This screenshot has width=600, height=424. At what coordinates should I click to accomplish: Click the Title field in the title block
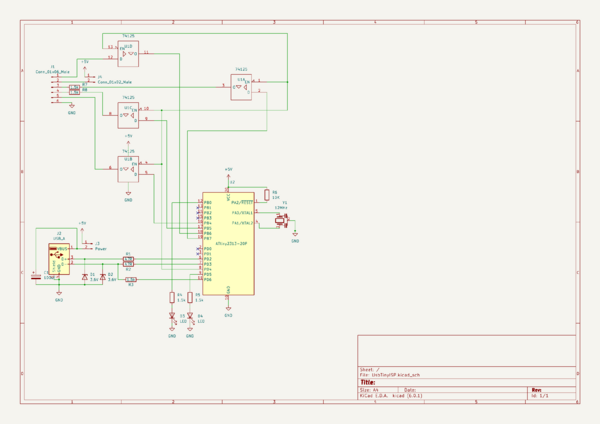367,382
